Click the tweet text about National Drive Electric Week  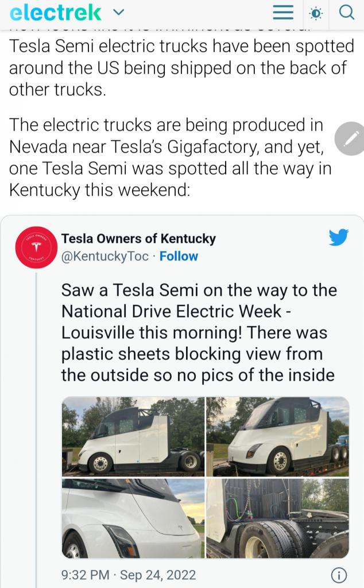pos(198,332)
